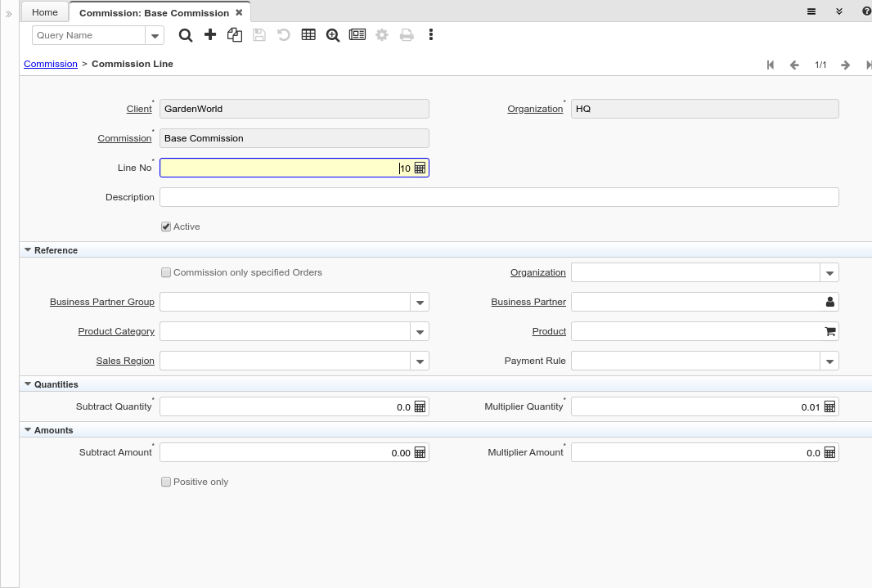This screenshot has width=872, height=588.
Task: Uncheck the Active checkbox
Action: click(166, 227)
